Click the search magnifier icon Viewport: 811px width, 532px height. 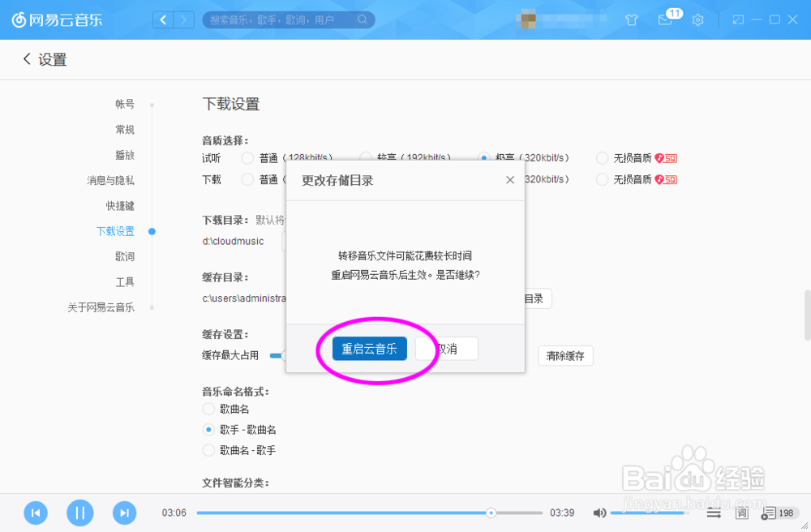point(363,19)
